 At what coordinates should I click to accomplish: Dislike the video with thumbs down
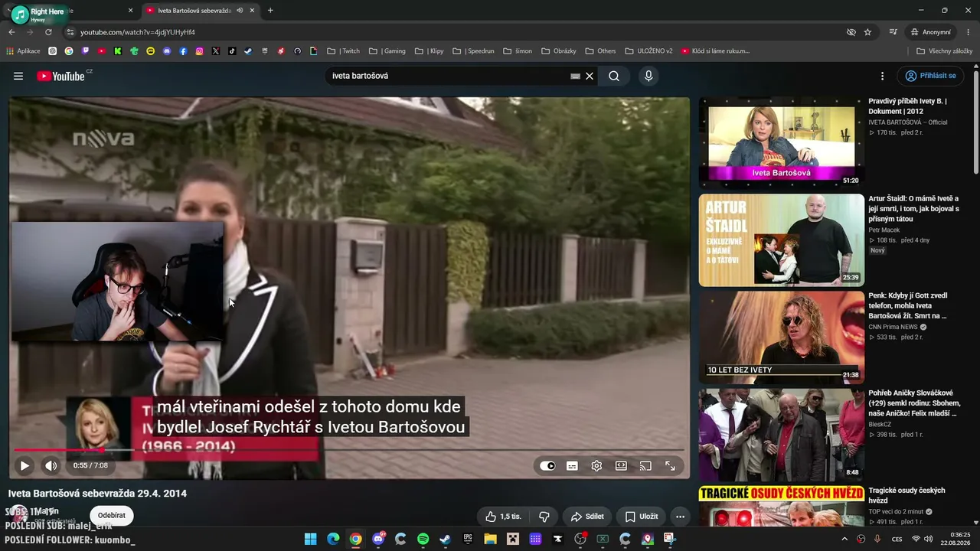tap(544, 517)
